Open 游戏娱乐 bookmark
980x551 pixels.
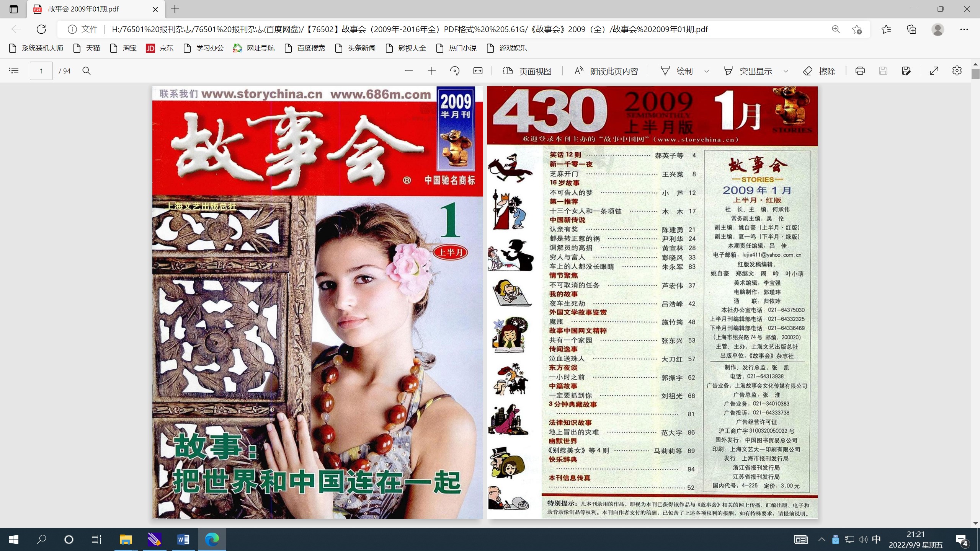(507, 48)
